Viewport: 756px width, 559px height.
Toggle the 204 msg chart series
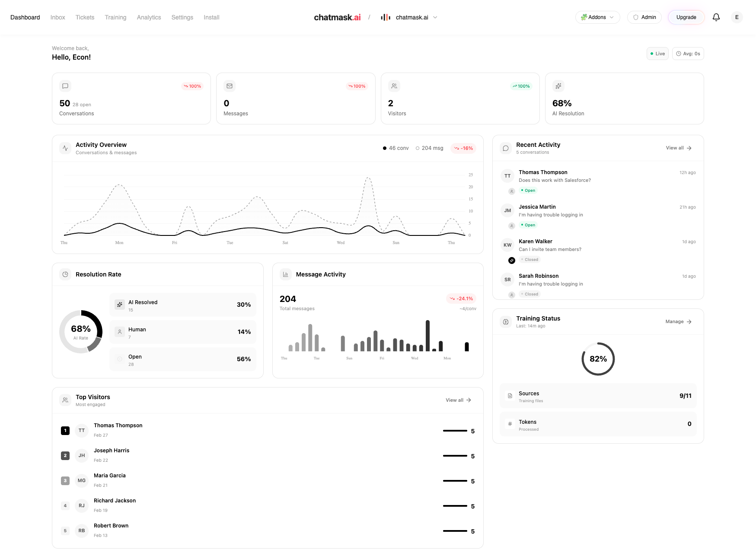pyautogui.click(x=429, y=148)
